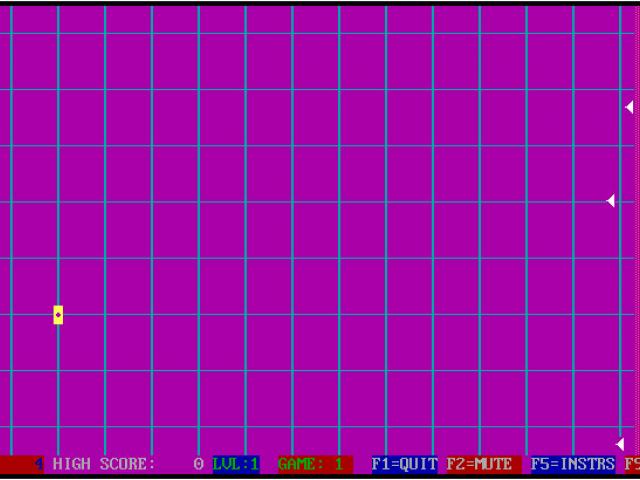Click the middle white arrow enemy
This screenshot has height=480, width=640.
pyautogui.click(x=611, y=201)
